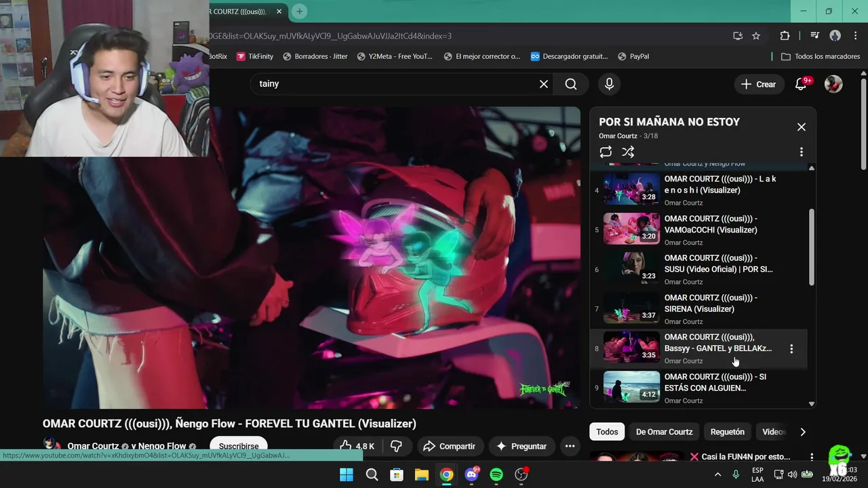Image resolution: width=868 pixels, height=488 pixels.
Task: Play SI ESTÁS CON ALGUIEN from playlist
Action: 698,388
